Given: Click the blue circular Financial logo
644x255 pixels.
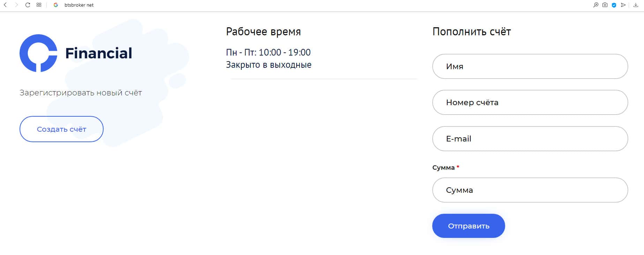Looking at the screenshot, I should (x=38, y=53).
